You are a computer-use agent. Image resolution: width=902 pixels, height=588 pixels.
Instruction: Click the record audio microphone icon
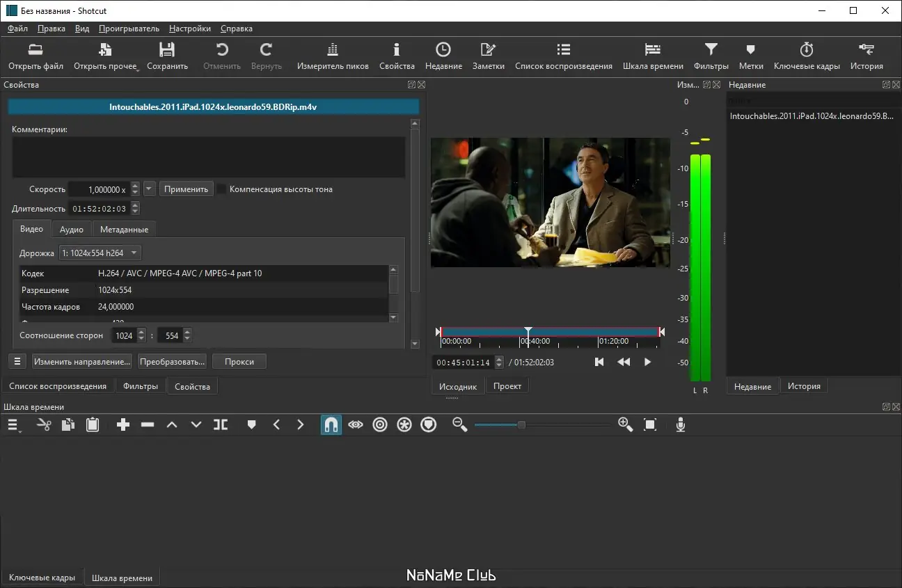681,424
